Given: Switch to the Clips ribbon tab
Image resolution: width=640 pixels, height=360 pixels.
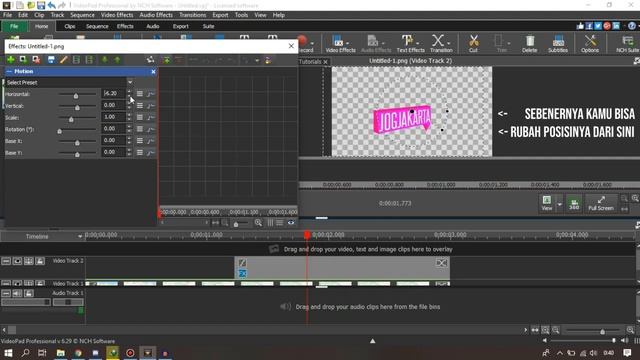Looking at the screenshot, I should click(x=70, y=26).
